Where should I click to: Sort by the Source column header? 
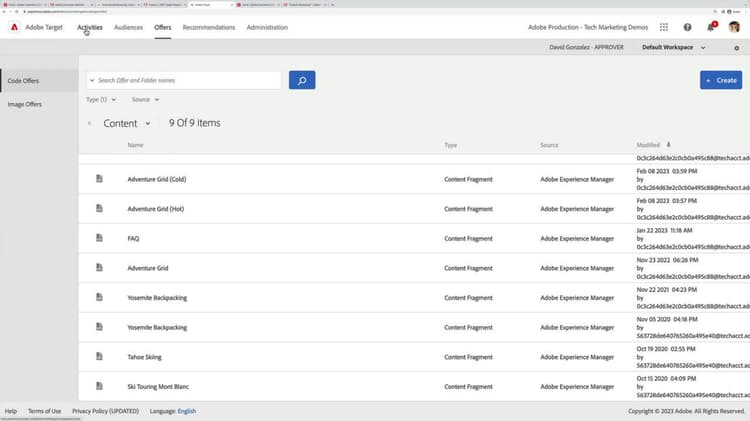tap(549, 145)
